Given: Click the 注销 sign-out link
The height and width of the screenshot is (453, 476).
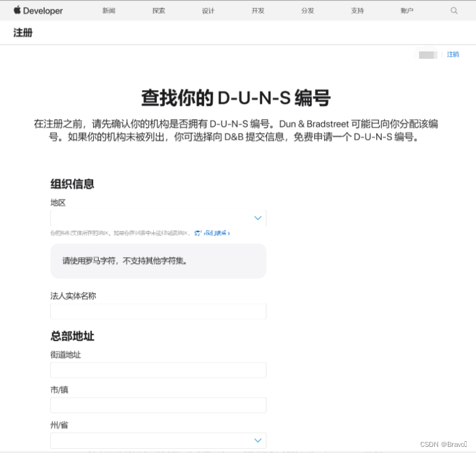Looking at the screenshot, I should click(x=453, y=54).
